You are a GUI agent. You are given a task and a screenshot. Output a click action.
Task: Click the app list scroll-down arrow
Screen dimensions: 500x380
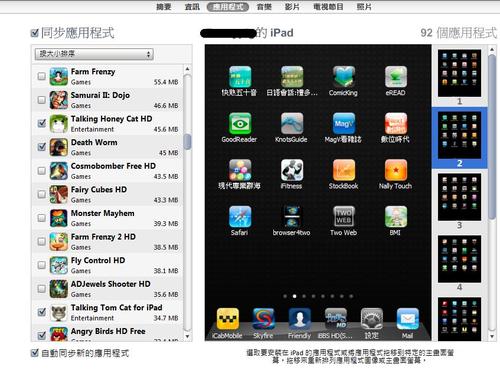point(187,336)
